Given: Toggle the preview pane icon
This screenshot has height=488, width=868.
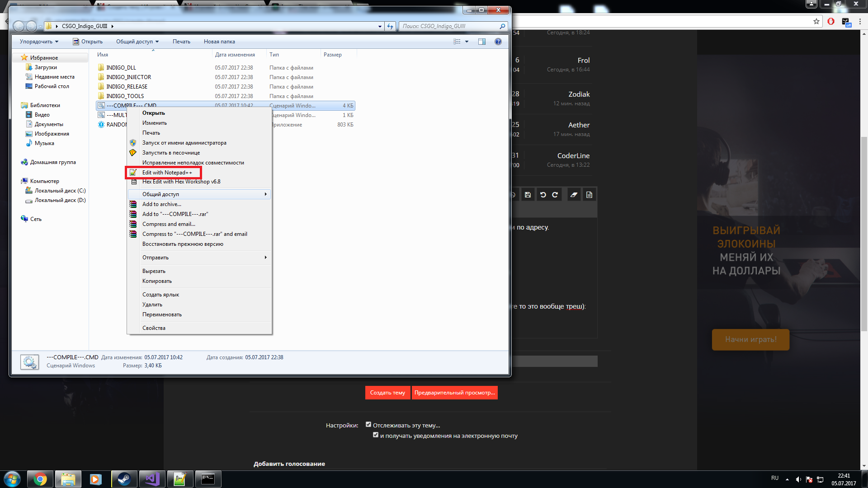Looking at the screenshot, I should (x=482, y=42).
